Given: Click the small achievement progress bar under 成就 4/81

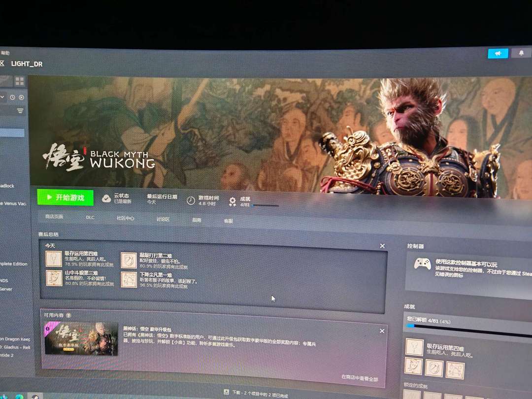Looking at the screenshot, I should pyautogui.click(x=265, y=205).
